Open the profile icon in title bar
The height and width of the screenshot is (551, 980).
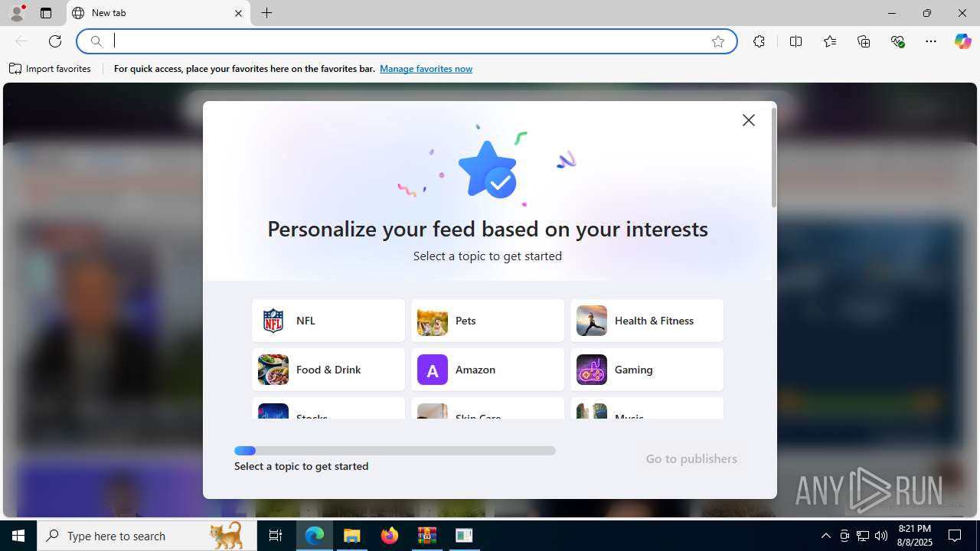17,13
